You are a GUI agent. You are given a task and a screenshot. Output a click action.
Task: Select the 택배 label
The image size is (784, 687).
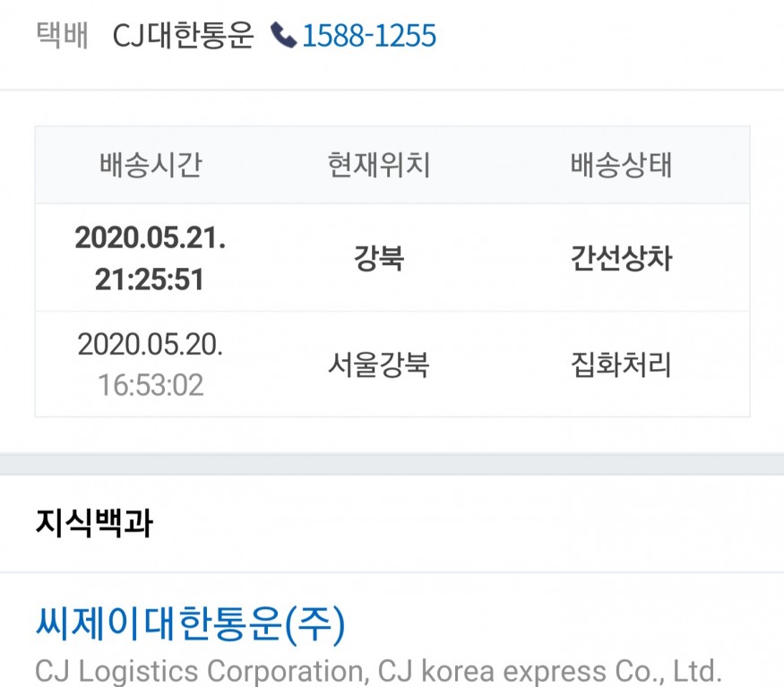pos(63,36)
